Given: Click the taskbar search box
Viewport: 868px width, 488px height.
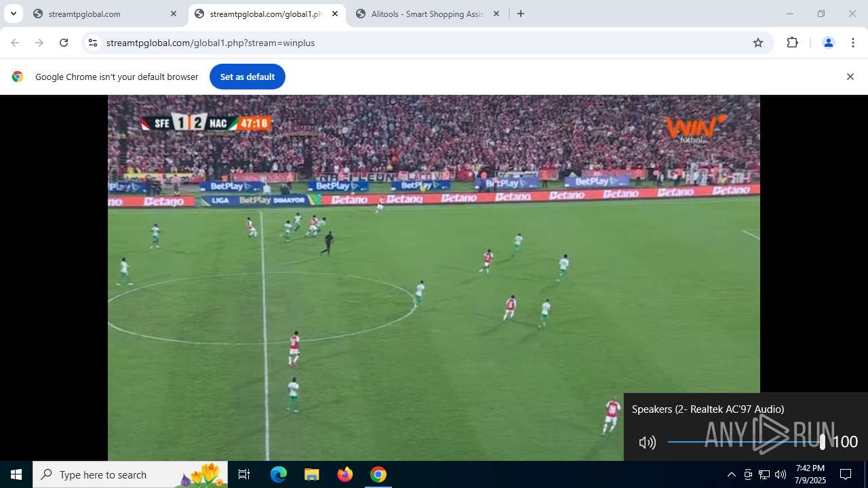Looking at the screenshot, I should pos(130,474).
